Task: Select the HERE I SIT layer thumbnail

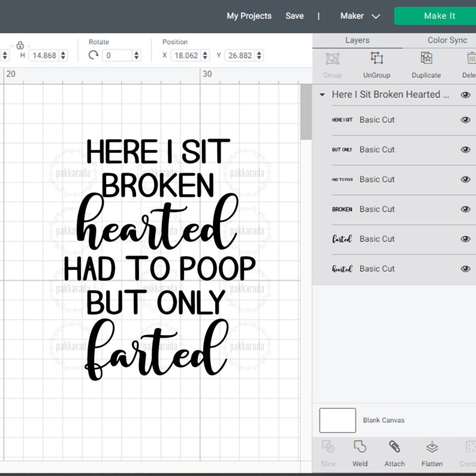Action: click(342, 120)
